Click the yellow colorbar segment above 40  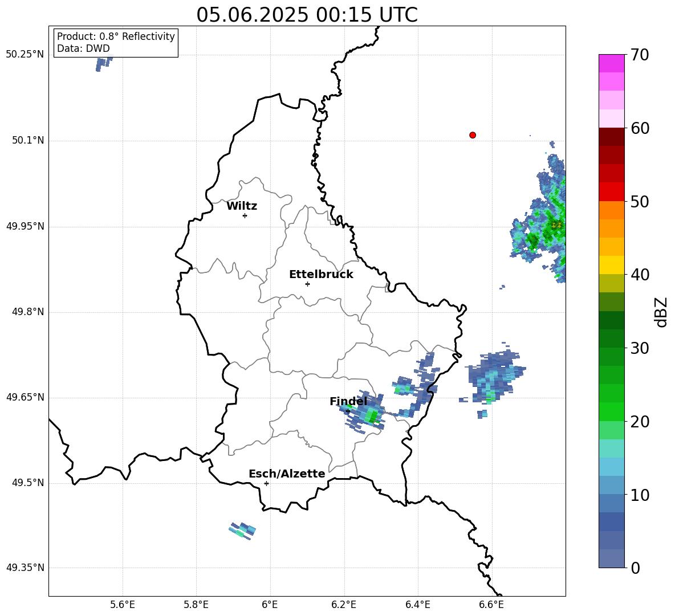[x=612, y=265]
